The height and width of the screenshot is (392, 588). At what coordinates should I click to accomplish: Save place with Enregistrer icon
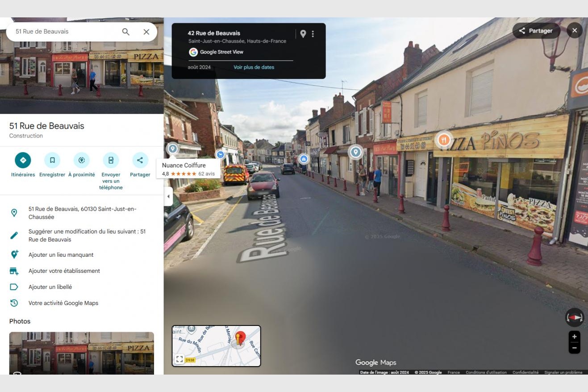(x=52, y=160)
